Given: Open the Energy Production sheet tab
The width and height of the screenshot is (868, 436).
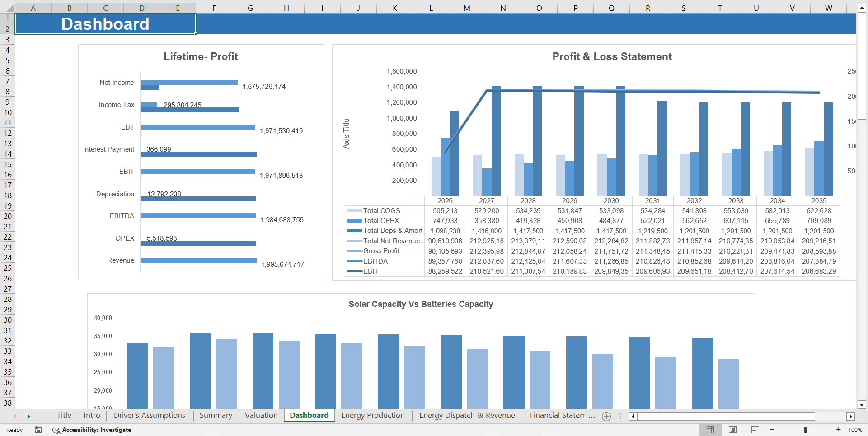Looking at the screenshot, I should (373, 415).
